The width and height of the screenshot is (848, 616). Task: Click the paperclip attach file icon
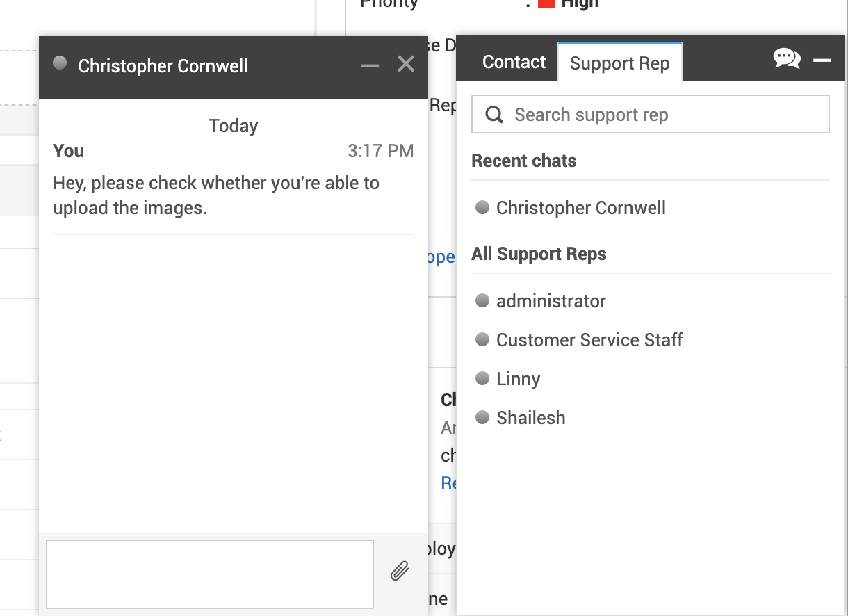point(399,572)
